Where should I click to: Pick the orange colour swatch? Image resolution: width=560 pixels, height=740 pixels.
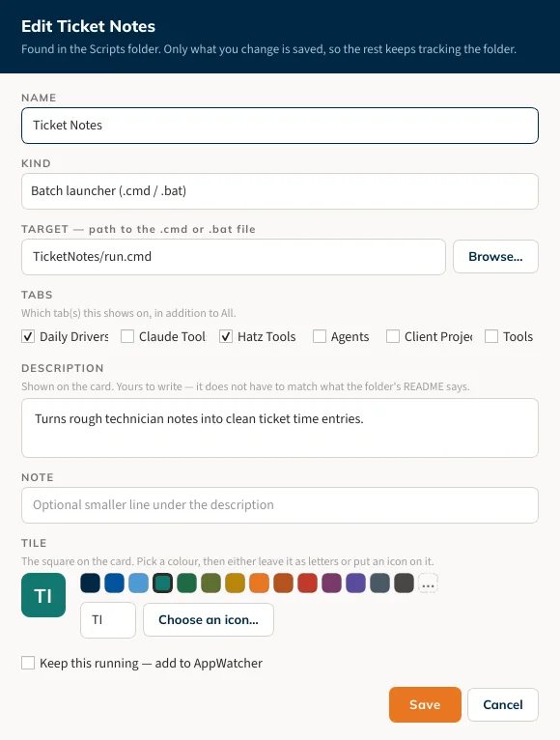(259, 583)
